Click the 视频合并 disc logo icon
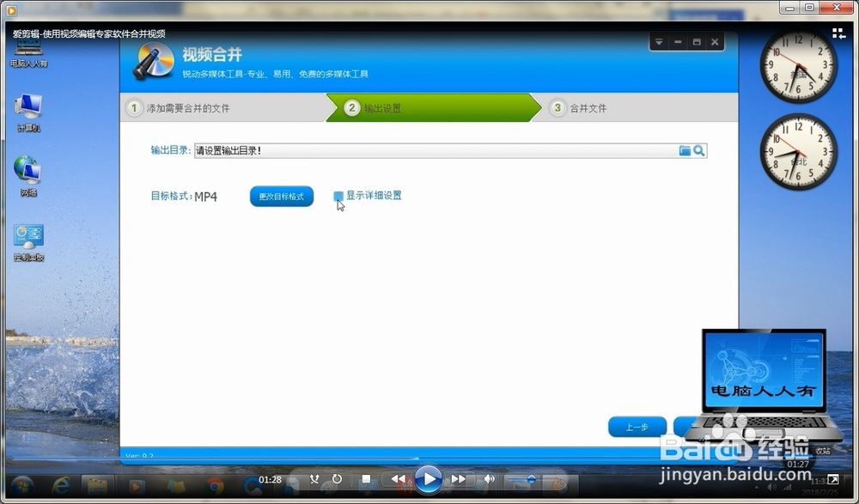Image resolution: width=859 pixels, height=504 pixels. click(154, 61)
